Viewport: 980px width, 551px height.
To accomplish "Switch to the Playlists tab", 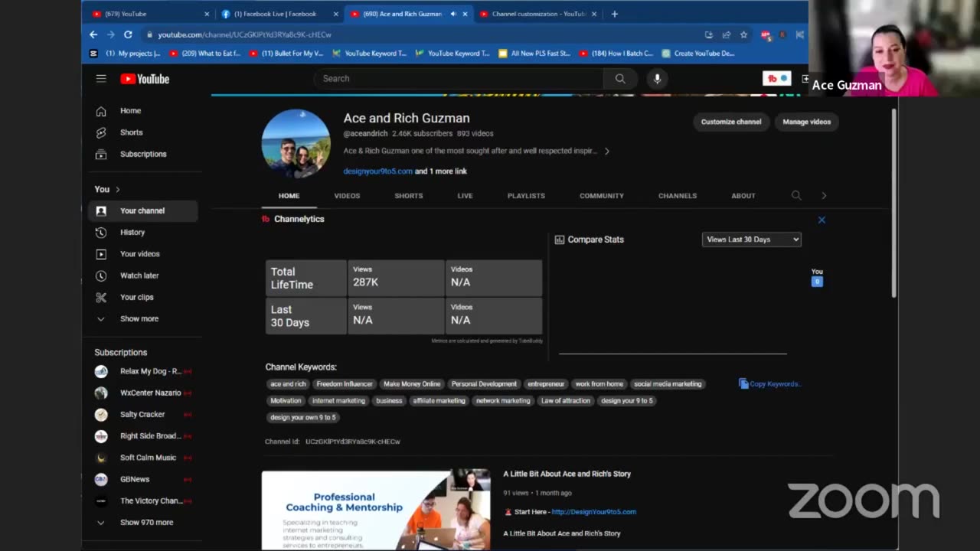I will [526, 196].
